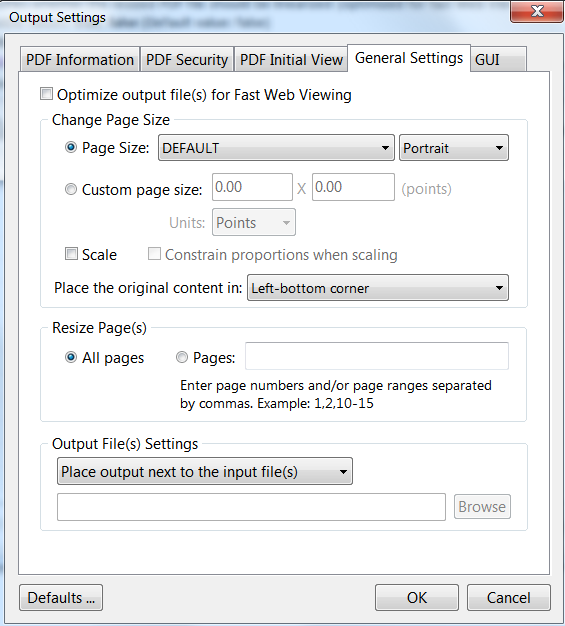The height and width of the screenshot is (626, 565).
Task: Open the DEFAULT page size dropdown
Action: [x=276, y=148]
